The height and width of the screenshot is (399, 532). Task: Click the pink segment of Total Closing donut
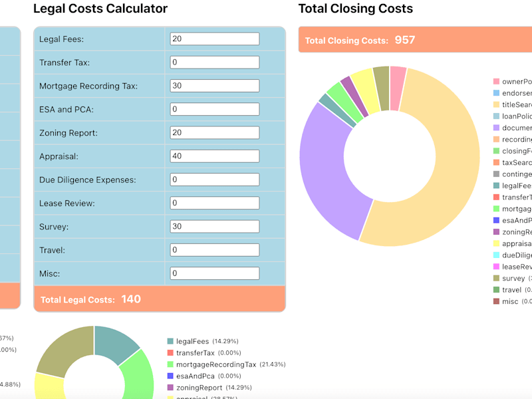(x=397, y=88)
